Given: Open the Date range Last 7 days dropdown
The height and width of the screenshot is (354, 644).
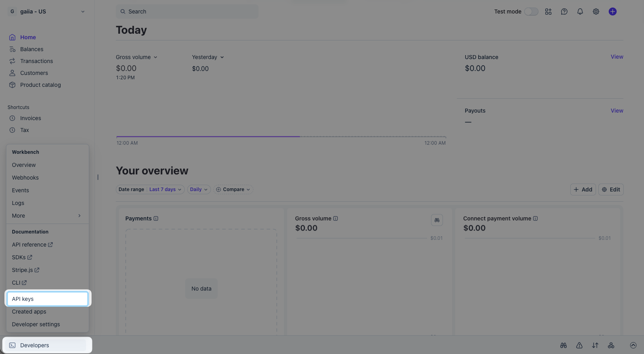Looking at the screenshot, I should pos(150,189).
